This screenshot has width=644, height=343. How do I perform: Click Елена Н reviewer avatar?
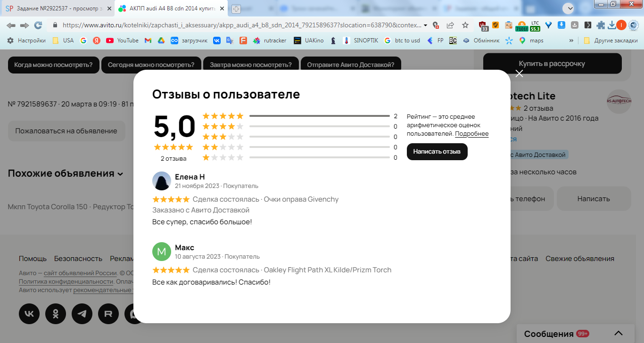[x=162, y=181]
